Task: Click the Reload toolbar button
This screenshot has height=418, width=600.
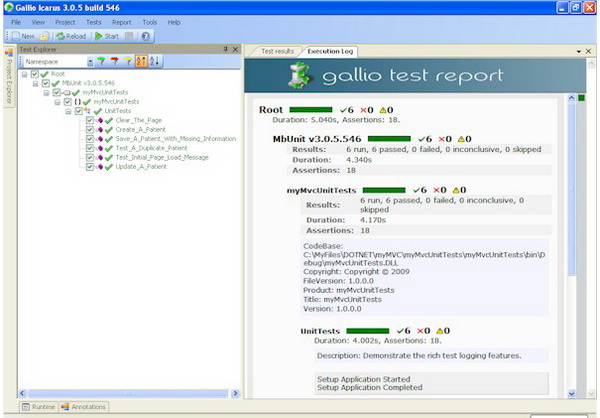Action: (x=71, y=36)
